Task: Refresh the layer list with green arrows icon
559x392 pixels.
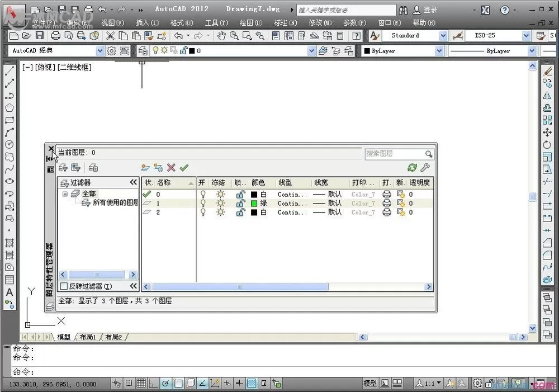Action: point(412,168)
